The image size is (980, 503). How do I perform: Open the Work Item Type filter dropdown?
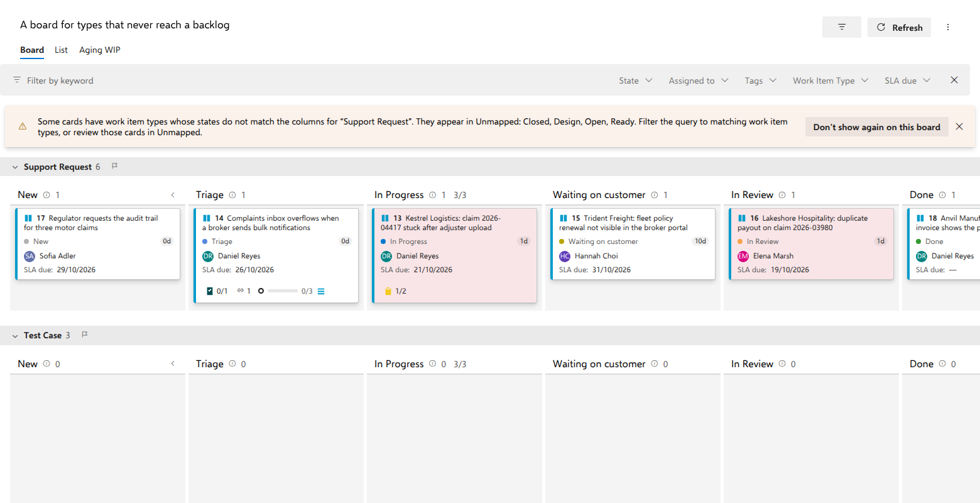(830, 80)
